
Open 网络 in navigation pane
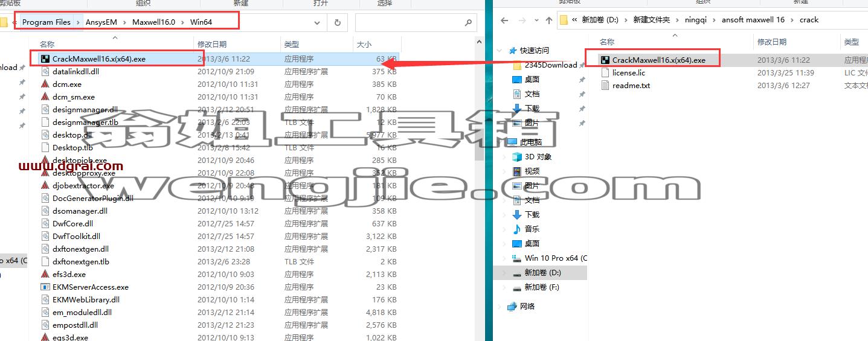(527, 306)
